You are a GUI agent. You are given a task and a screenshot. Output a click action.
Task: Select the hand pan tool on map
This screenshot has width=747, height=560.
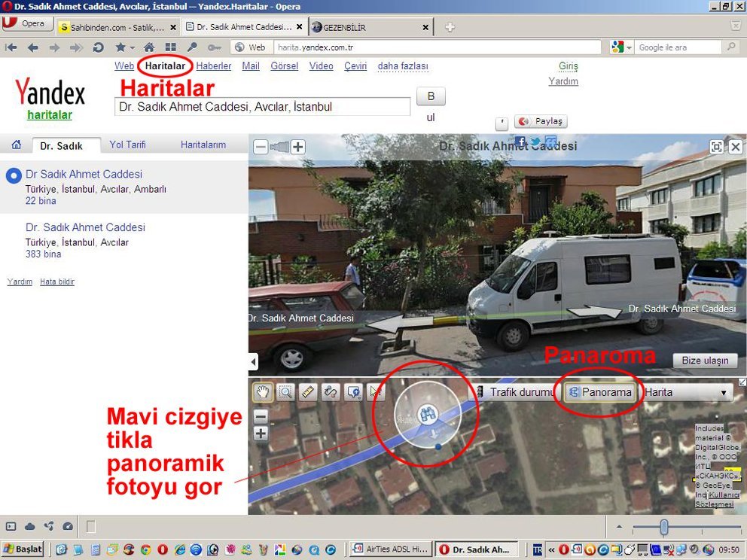(263, 392)
